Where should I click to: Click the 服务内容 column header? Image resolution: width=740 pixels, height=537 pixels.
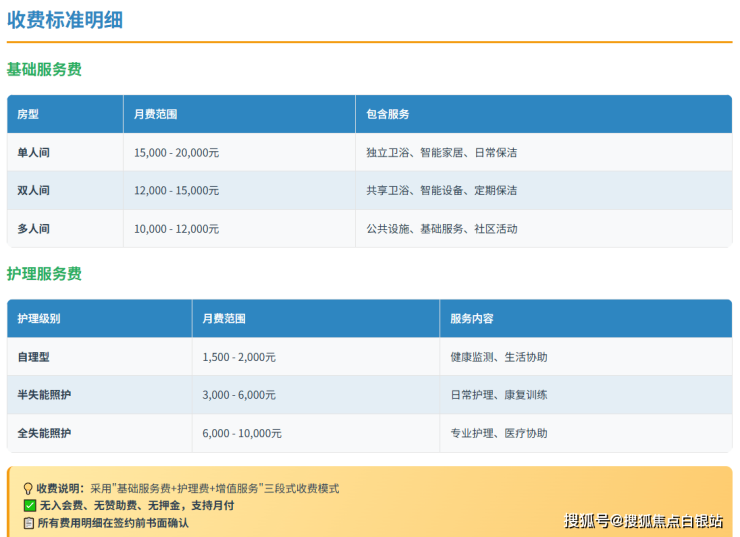tap(471, 318)
